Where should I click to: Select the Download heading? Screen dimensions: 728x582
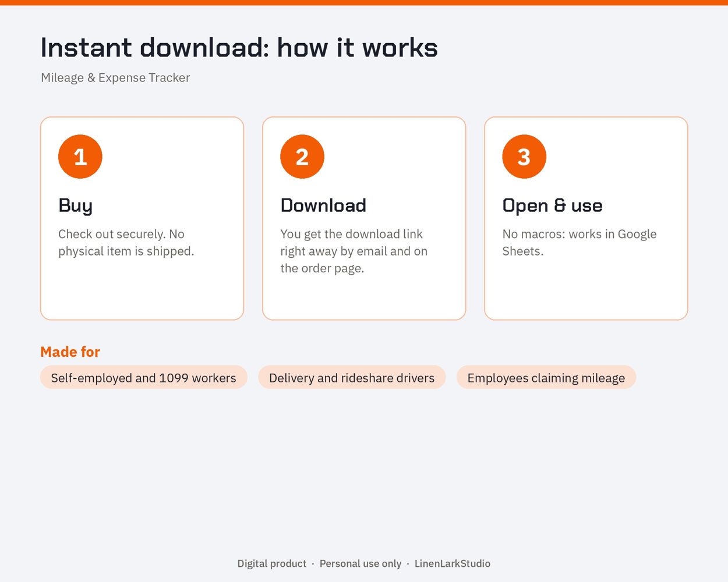(323, 205)
